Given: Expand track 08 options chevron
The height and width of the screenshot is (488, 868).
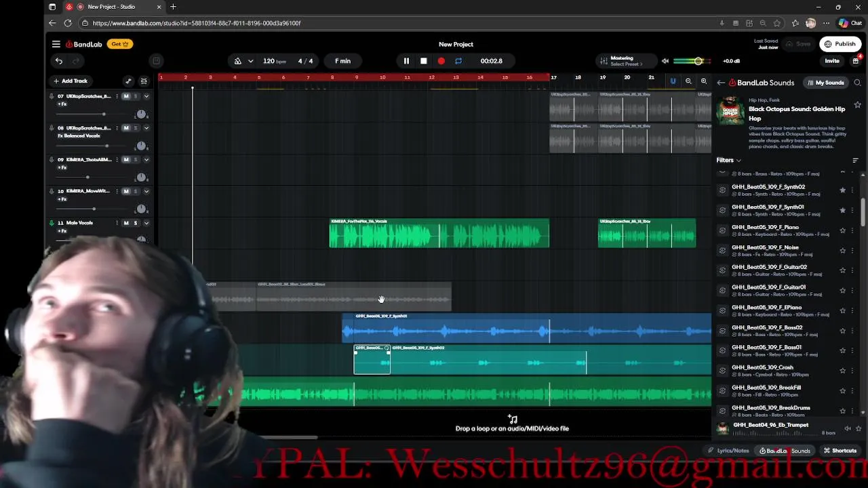Looking at the screenshot, I should tap(146, 128).
